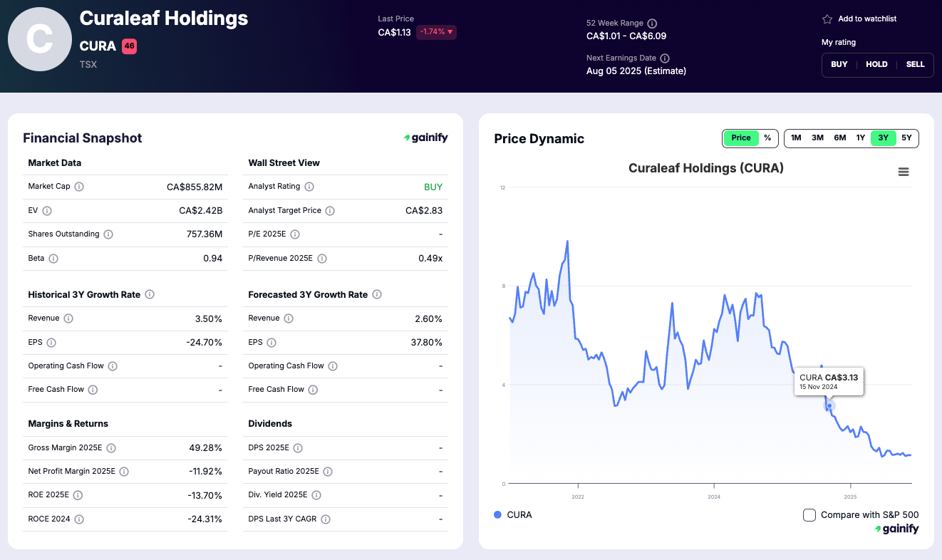The height and width of the screenshot is (560, 942).
Task: Select the 5Y time range
Action: pyautogui.click(x=906, y=138)
